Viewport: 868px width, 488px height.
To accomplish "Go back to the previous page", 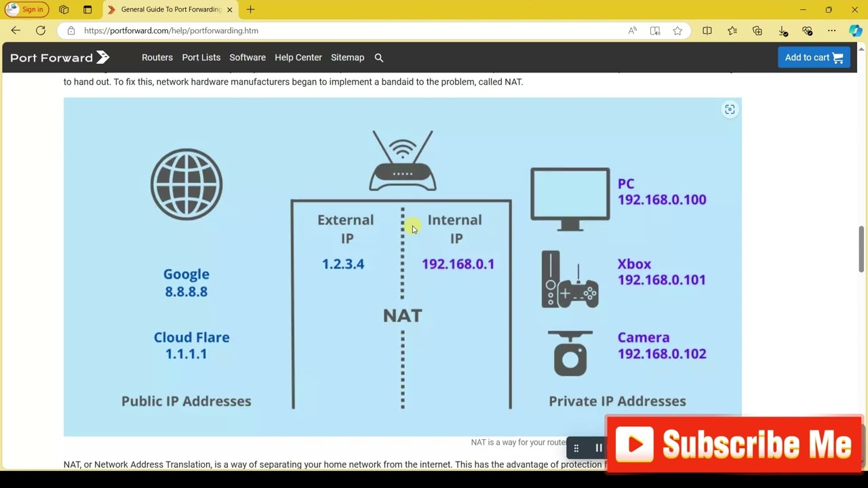I will tap(16, 30).
